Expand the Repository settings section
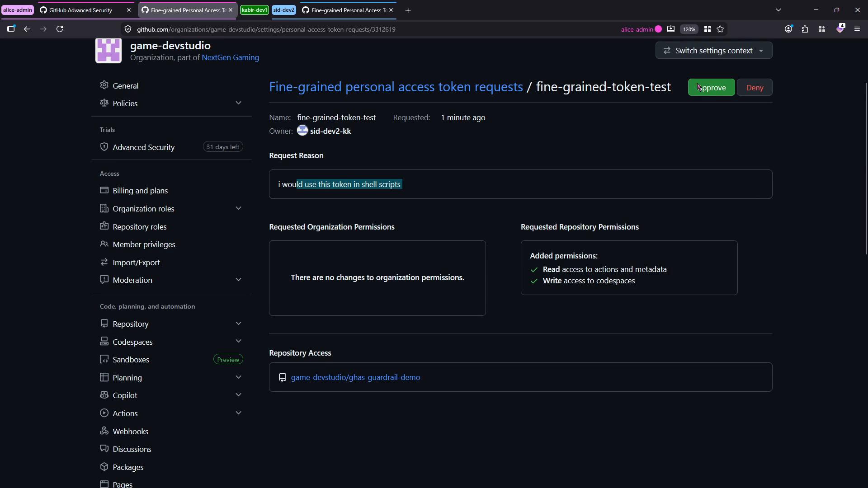The width and height of the screenshot is (868, 488). coord(238,324)
